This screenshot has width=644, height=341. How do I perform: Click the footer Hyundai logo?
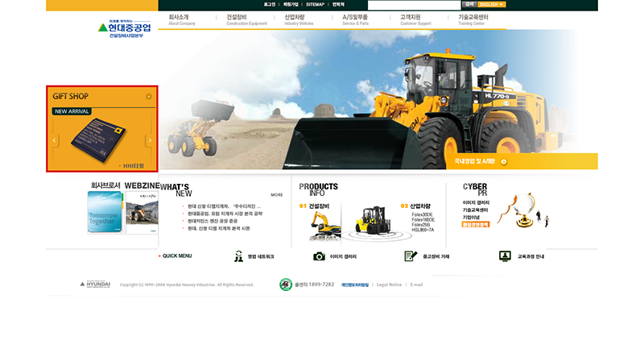point(95,285)
